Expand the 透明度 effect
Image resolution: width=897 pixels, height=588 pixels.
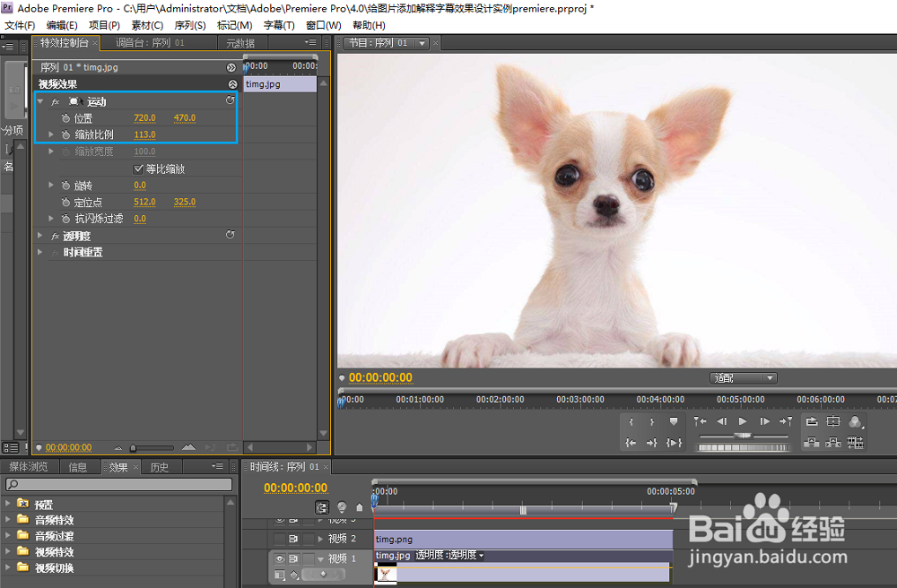pos(40,236)
